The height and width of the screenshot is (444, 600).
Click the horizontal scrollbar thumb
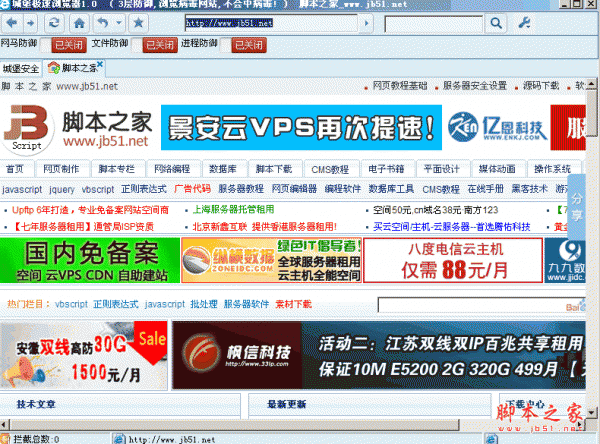(234, 424)
